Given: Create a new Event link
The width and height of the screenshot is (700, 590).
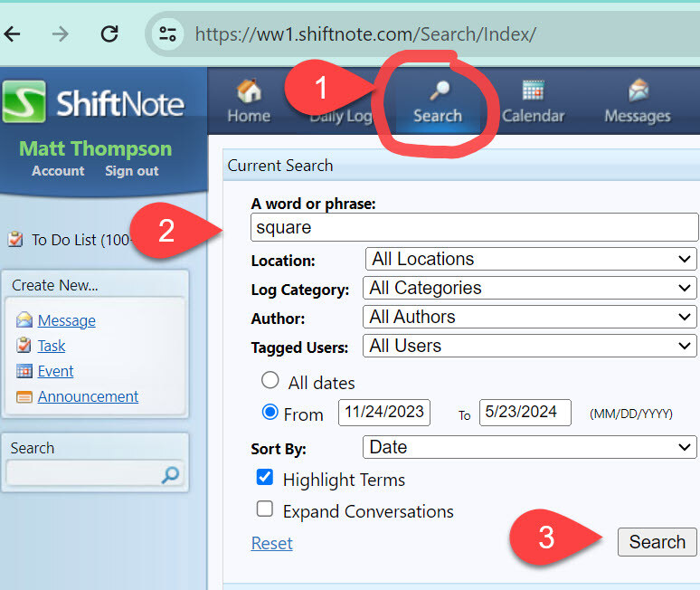Looking at the screenshot, I should [55, 371].
